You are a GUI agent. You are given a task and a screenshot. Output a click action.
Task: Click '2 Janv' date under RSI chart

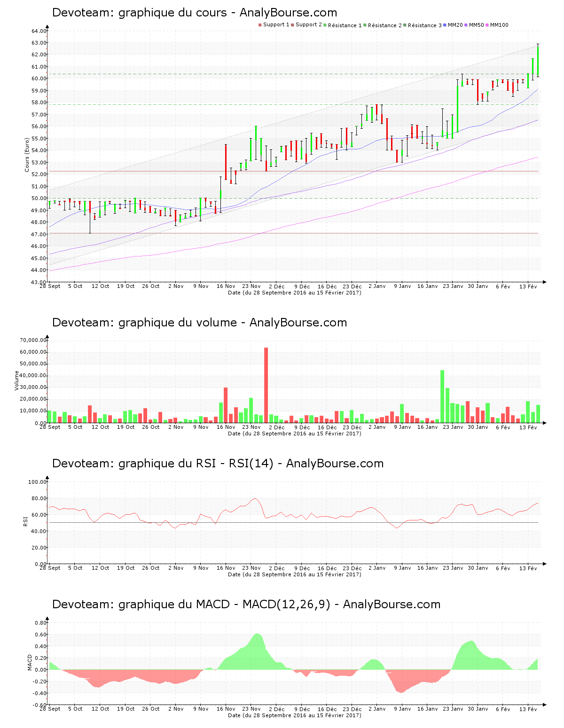tap(377, 568)
